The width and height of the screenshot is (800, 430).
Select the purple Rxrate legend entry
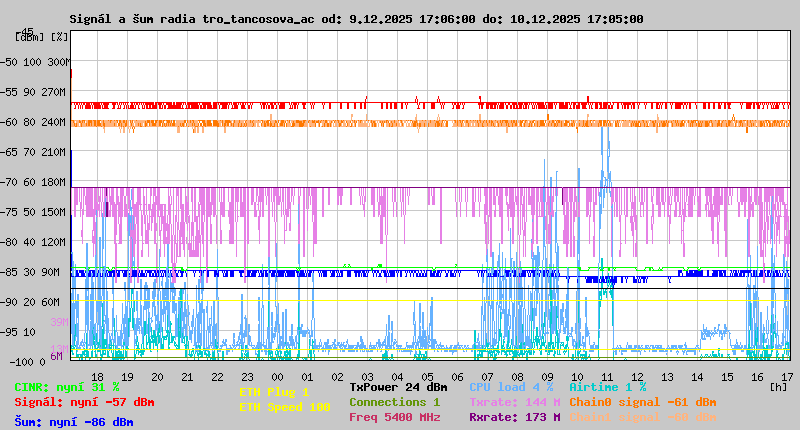tap(514, 417)
